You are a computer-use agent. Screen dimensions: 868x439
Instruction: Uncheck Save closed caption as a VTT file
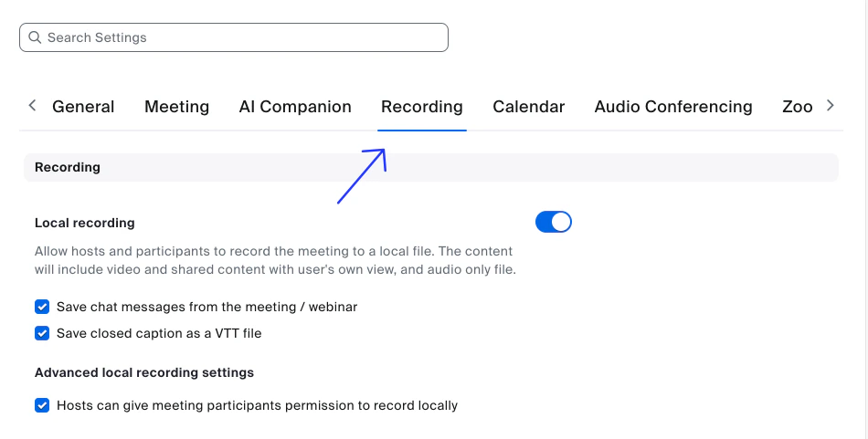point(42,333)
